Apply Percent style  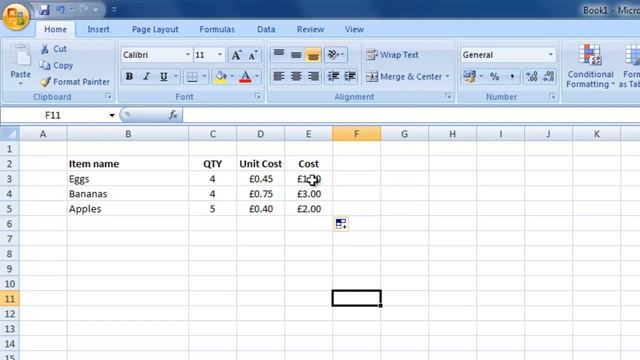click(x=494, y=76)
